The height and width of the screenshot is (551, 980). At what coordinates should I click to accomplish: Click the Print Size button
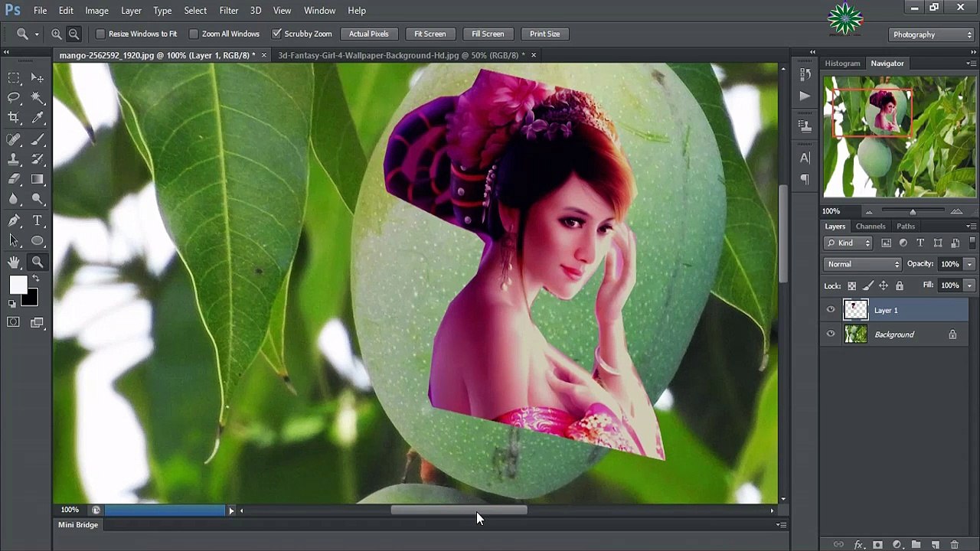point(544,34)
